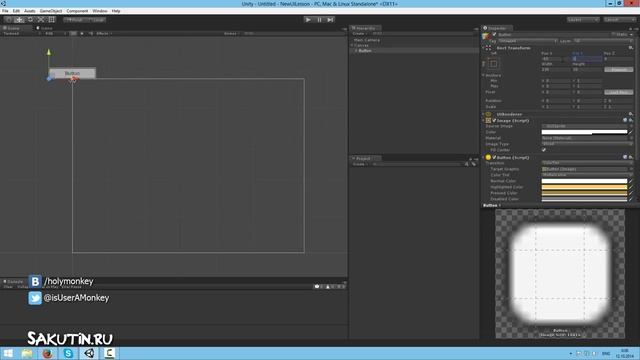Toggle the Local/Global handle button
Viewport: 640px width, 360px height.
pos(96,20)
